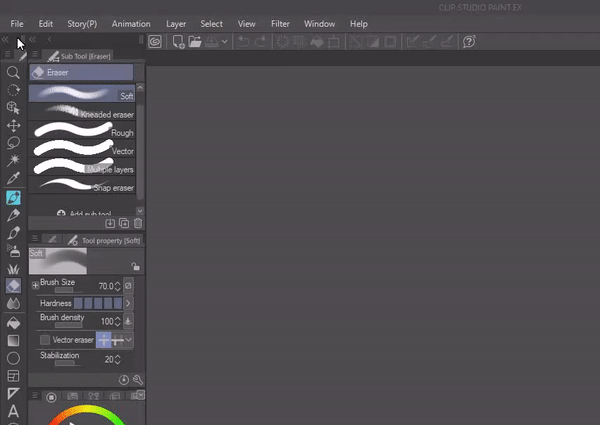Viewport: 600px width, 425px height.
Task: Choose the Multiple layers eraser sub tool
Action: coord(82,167)
